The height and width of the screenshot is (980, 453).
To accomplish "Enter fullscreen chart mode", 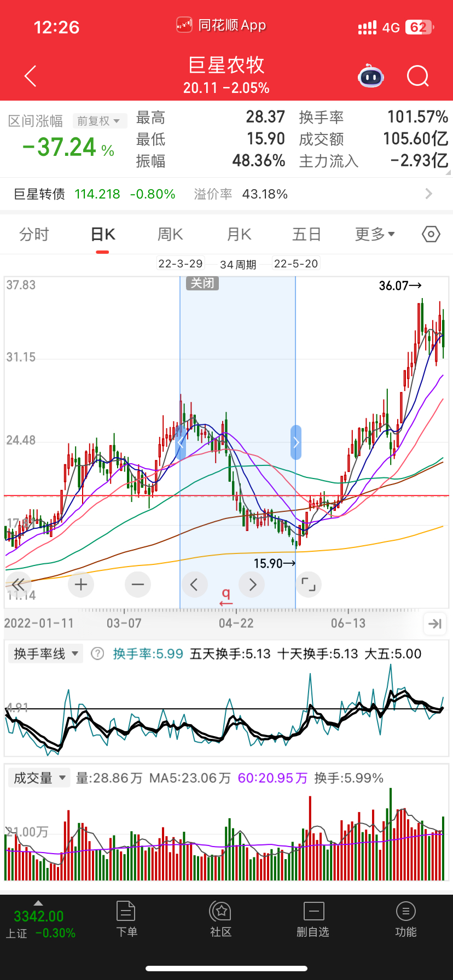I will pos(309,585).
